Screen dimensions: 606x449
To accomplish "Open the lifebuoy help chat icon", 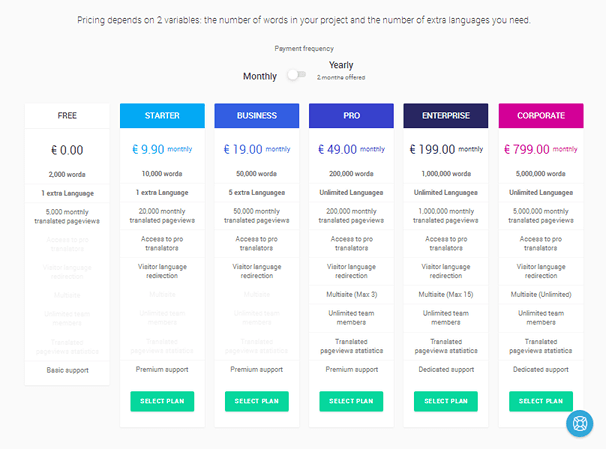I will point(579,423).
